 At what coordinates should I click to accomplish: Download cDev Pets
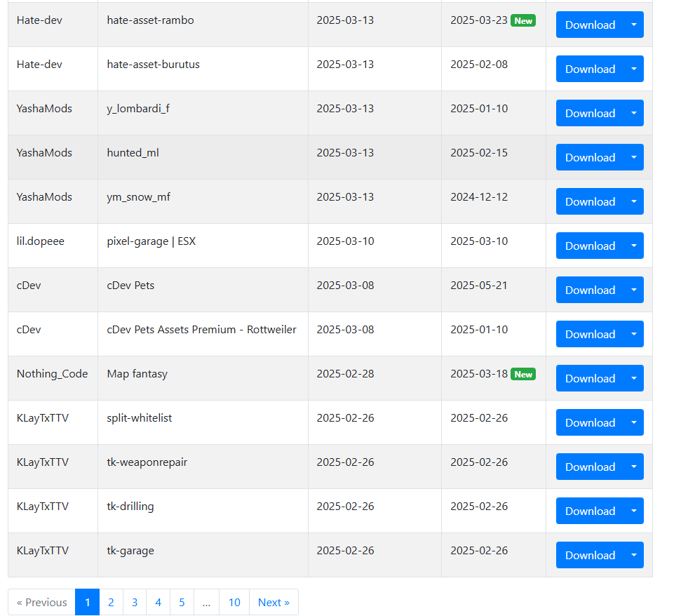pyautogui.click(x=590, y=290)
